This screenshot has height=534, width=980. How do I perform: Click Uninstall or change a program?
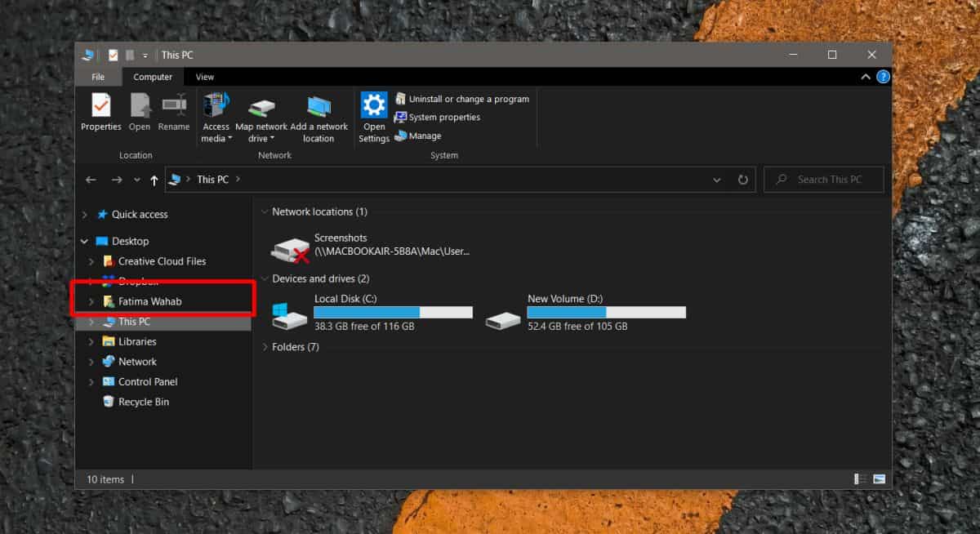point(463,98)
